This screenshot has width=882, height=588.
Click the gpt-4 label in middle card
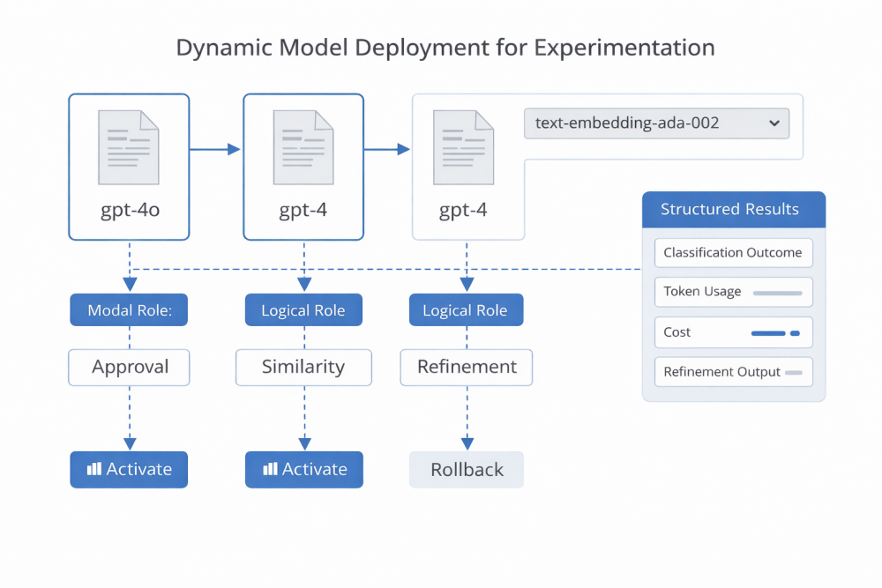(x=303, y=210)
